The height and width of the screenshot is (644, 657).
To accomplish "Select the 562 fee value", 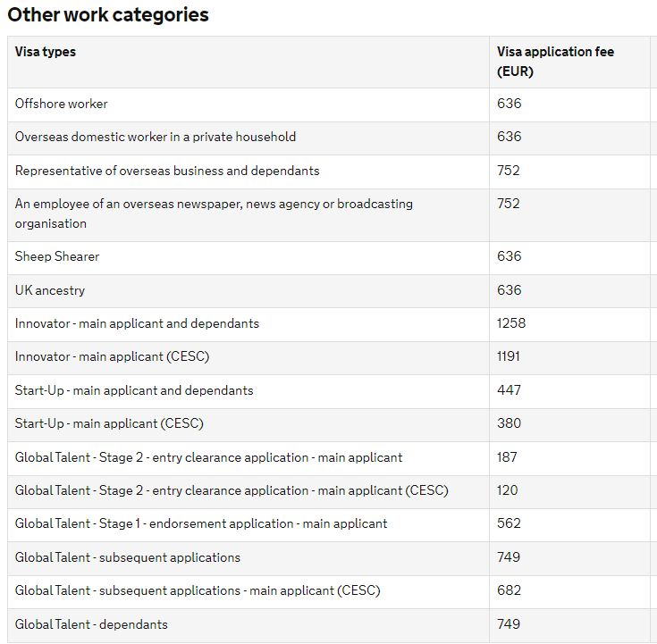I will [x=509, y=523].
